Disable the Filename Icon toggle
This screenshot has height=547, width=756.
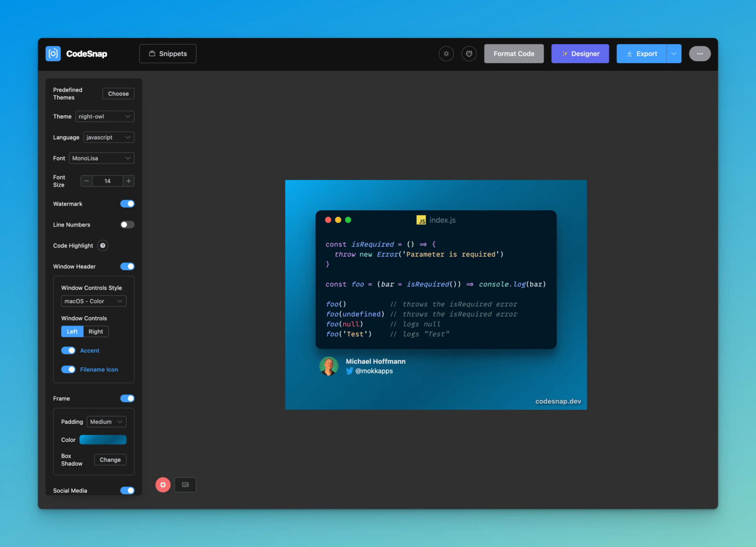(68, 370)
